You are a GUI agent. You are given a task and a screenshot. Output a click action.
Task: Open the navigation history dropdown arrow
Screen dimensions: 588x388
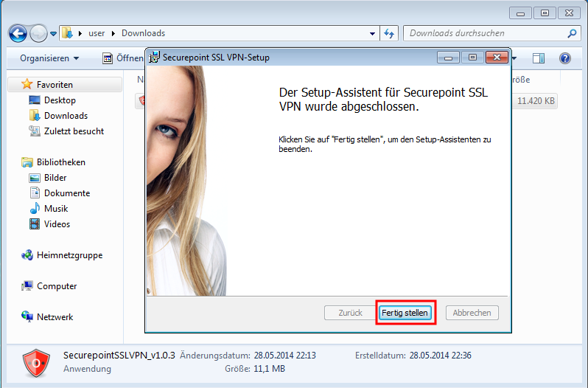[53, 34]
